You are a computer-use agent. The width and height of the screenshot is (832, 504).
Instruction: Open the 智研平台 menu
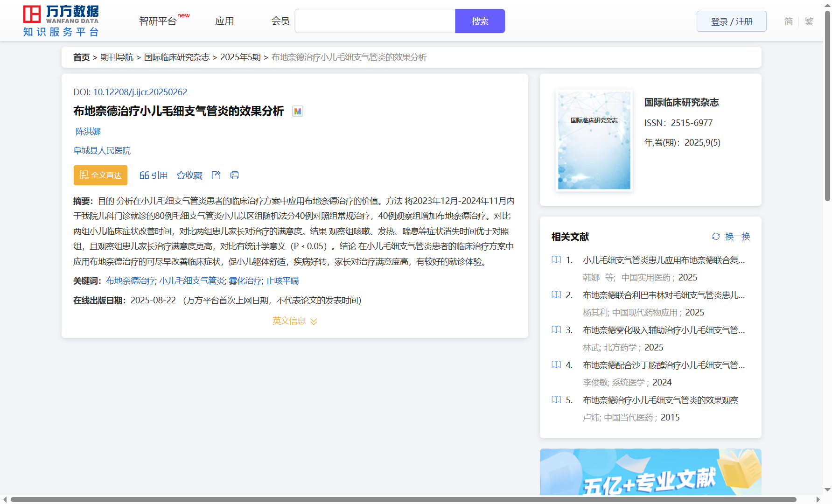tap(158, 21)
